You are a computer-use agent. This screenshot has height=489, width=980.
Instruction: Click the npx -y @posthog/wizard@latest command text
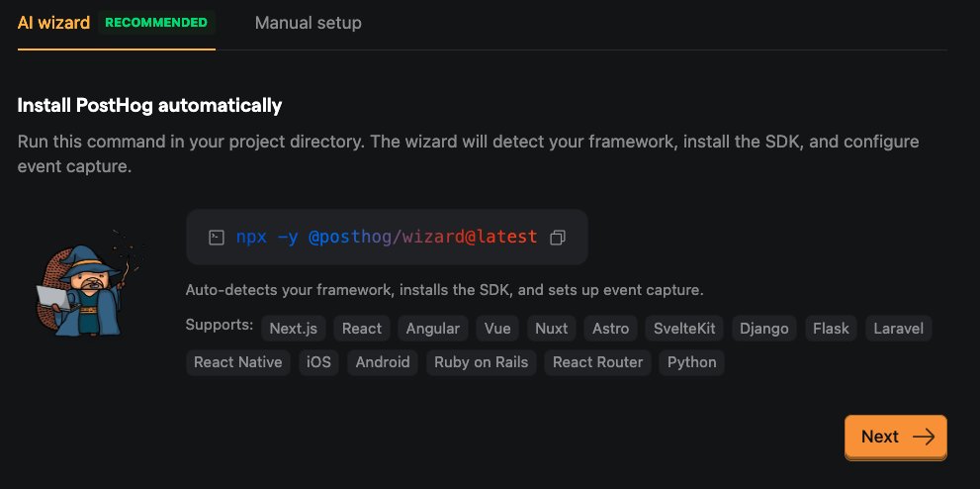click(x=387, y=237)
